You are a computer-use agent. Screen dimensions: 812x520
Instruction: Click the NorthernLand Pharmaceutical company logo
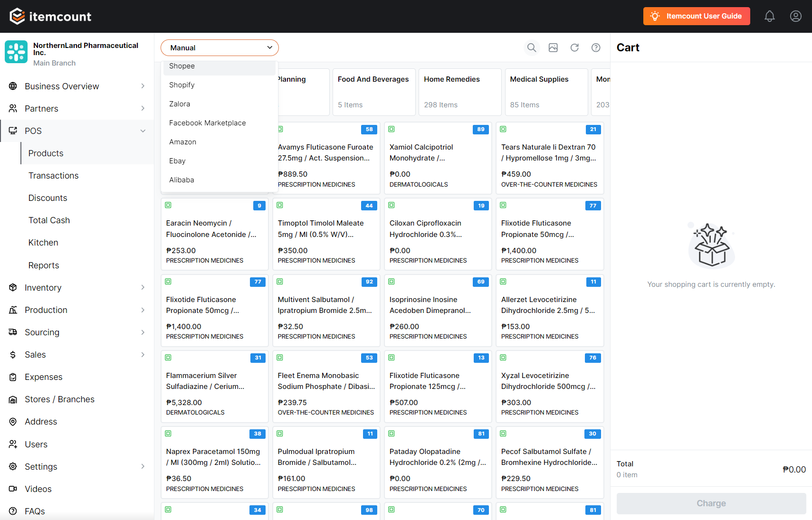[x=16, y=52]
